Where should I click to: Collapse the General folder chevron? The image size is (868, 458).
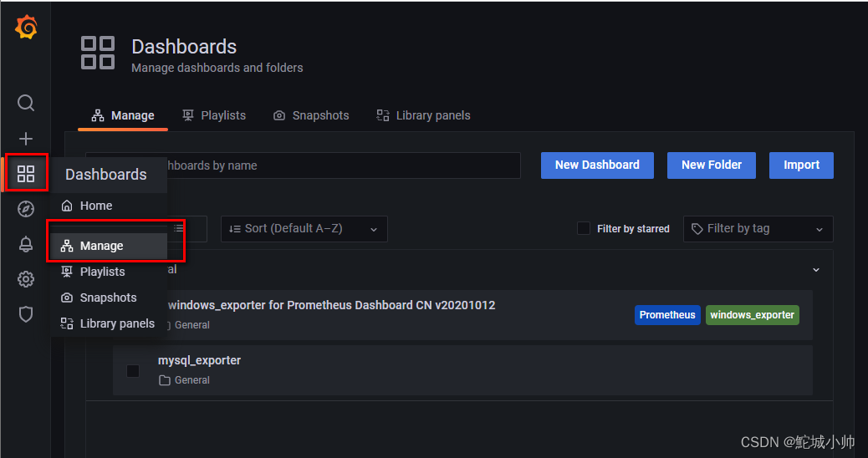pos(816,270)
